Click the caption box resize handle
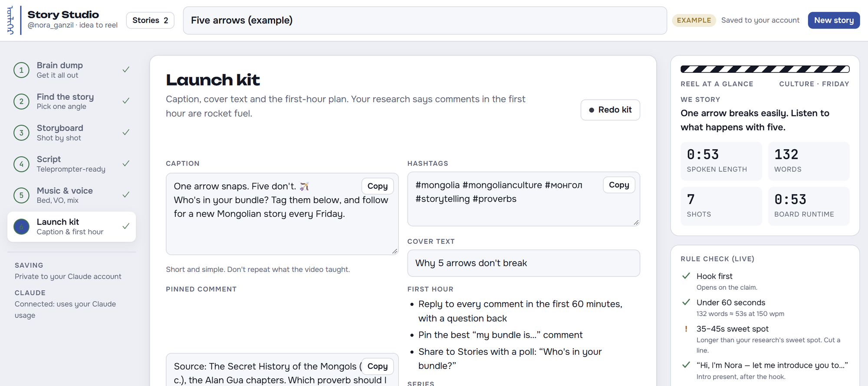Image resolution: width=868 pixels, height=386 pixels. [395, 251]
